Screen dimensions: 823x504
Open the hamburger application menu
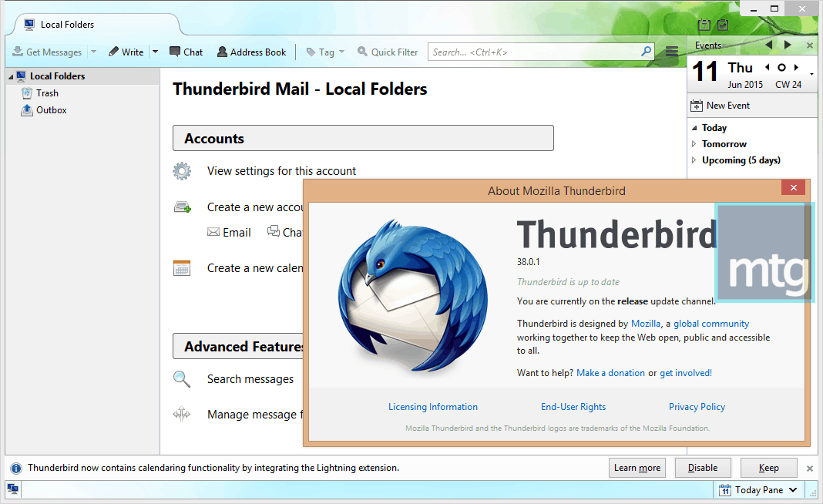pos(671,52)
